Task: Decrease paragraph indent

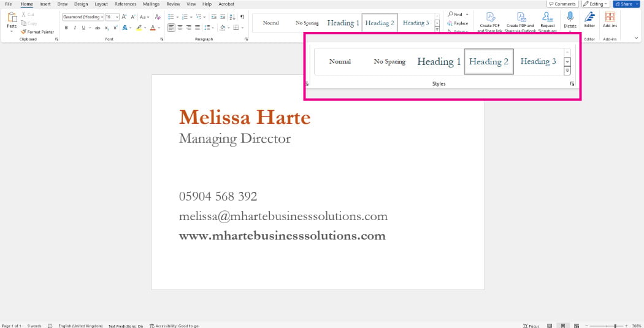Action: pos(213,17)
